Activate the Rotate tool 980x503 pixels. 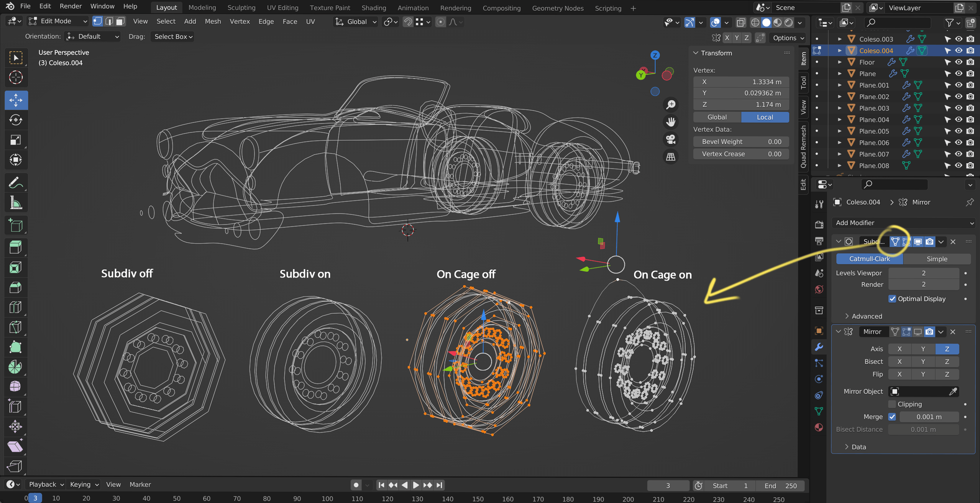(16, 120)
